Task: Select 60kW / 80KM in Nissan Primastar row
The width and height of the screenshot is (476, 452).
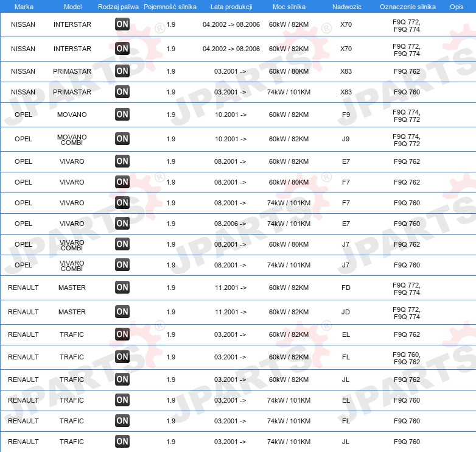Action: tap(289, 71)
